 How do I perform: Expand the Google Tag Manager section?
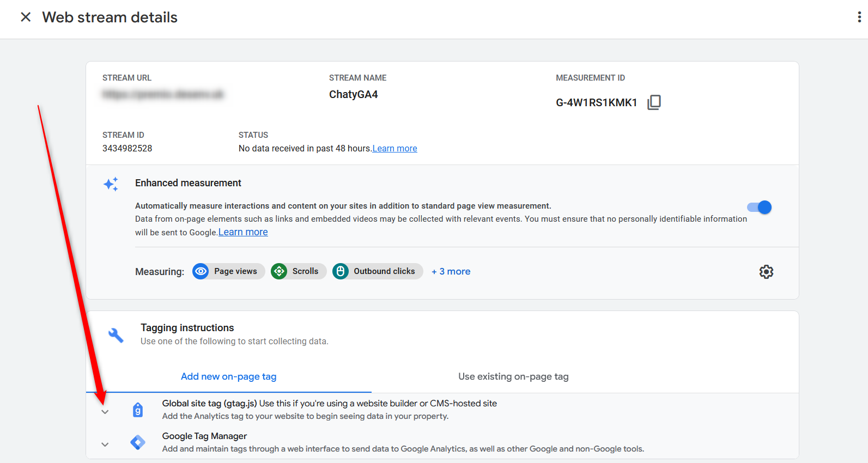(105, 444)
